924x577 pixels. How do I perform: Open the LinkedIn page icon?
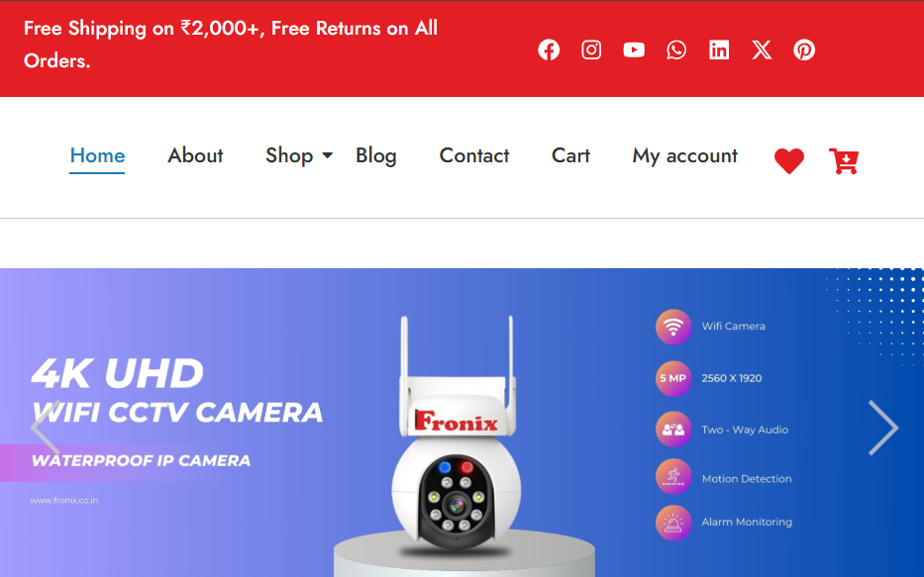coord(718,50)
